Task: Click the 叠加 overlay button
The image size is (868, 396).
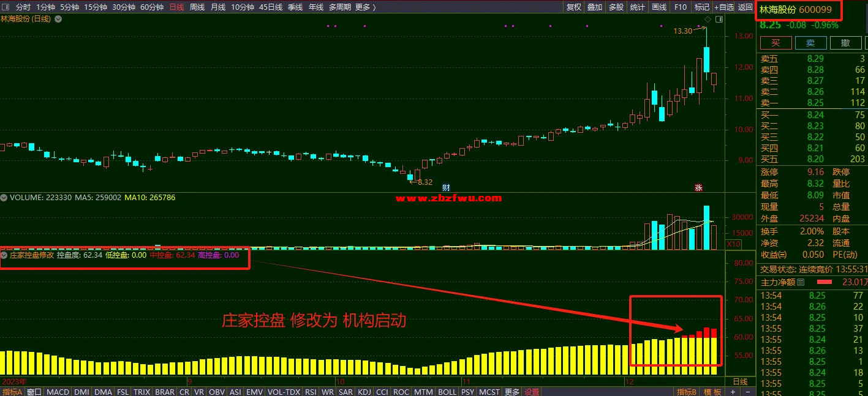Action: (x=595, y=7)
